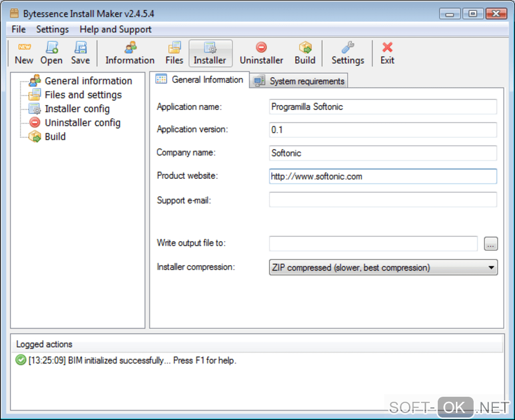Close the Install Maker window
This screenshot has width=515, height=420.
tap(496, 14)
